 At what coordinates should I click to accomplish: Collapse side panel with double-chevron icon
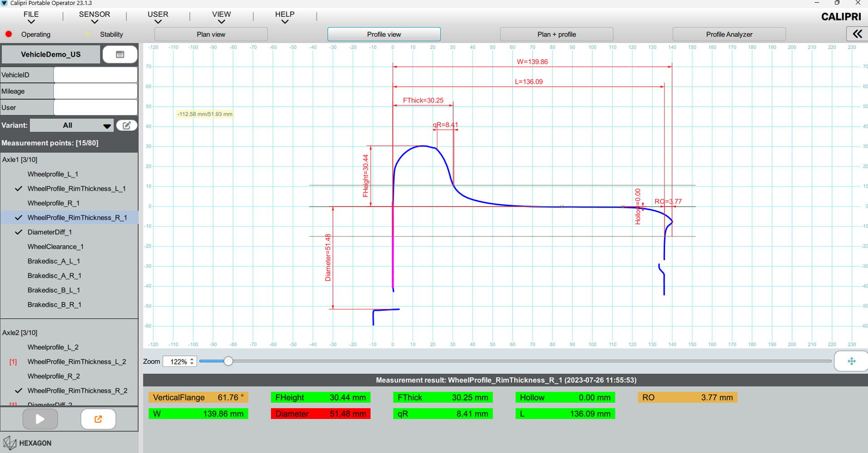[x=857, y=34]
